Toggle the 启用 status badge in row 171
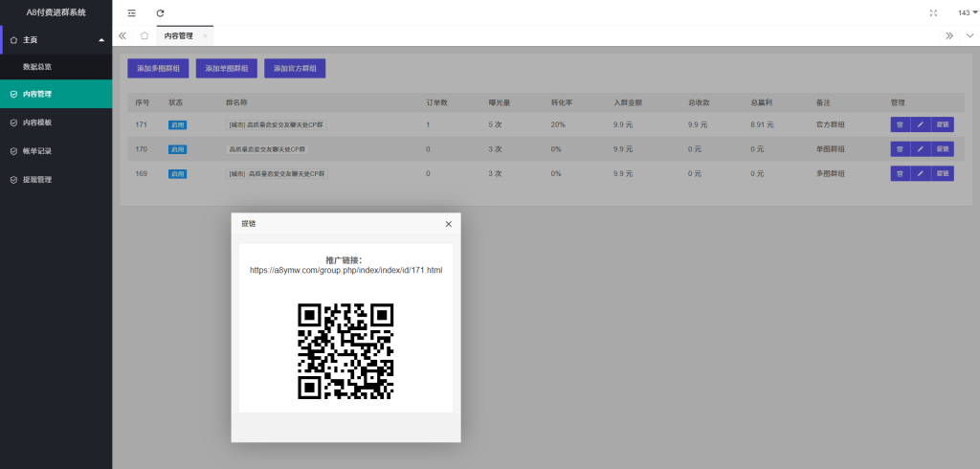 pyautogui.click(x=177, y=125)
